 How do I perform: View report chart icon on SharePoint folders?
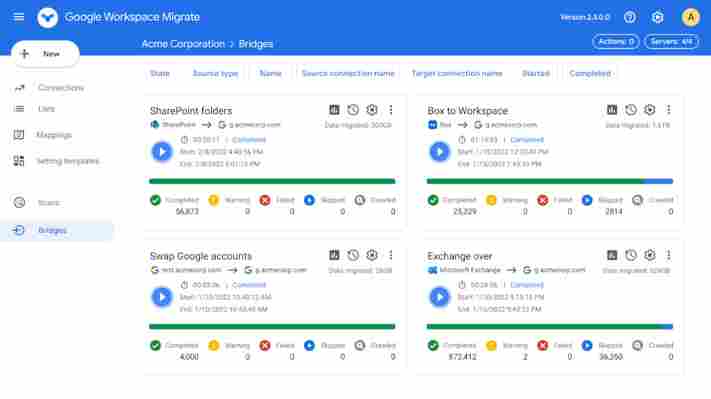334,110
